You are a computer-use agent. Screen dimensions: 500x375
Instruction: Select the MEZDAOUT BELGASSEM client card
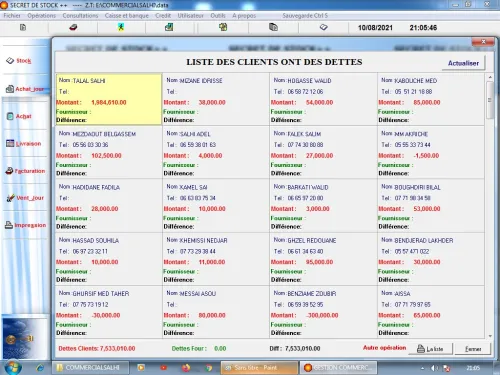pos(109,153)
